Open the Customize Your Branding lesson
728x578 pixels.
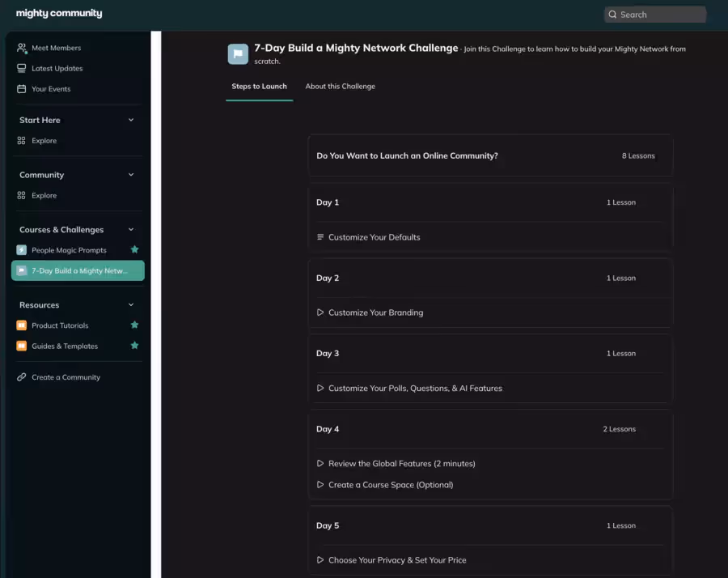(x=375, y=312)
